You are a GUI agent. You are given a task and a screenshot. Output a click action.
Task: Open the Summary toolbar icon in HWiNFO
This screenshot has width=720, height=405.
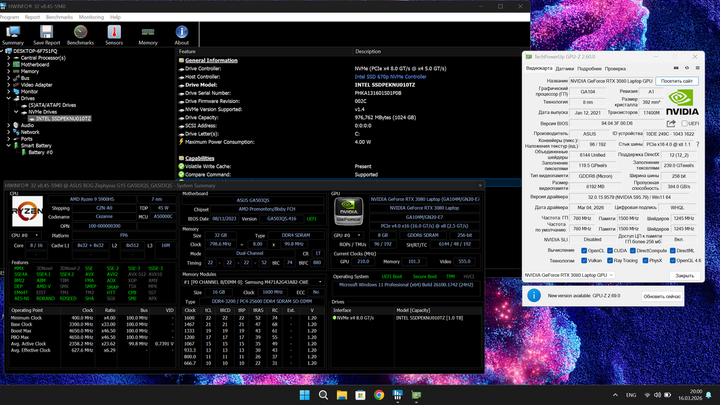pyautogui.click(x=13, y=35)
